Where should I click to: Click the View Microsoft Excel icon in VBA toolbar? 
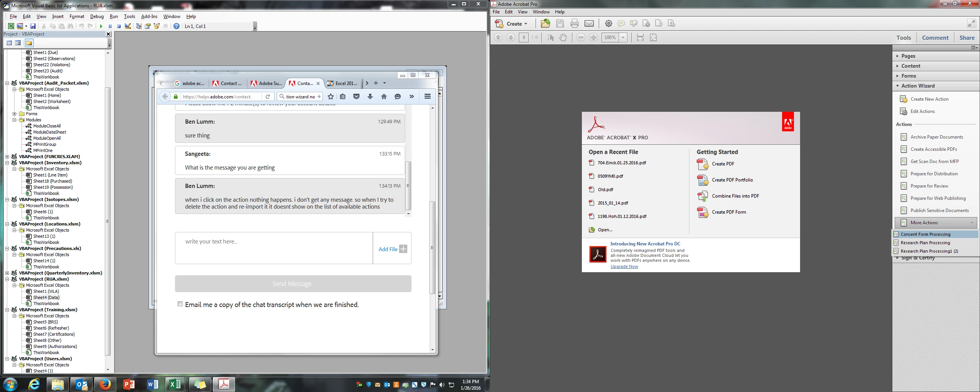click(x=11, y=26)
